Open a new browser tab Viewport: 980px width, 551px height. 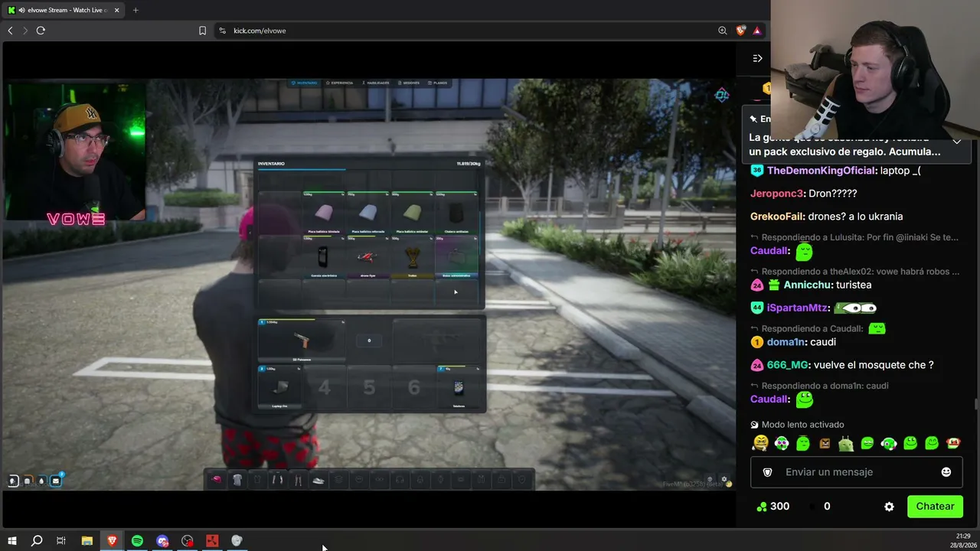(x=136, y=10)
